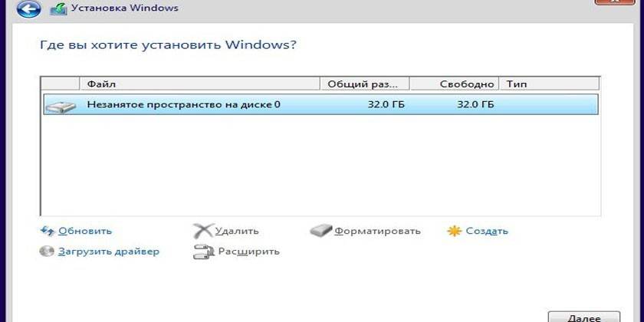Screen dimensions: 644x322
Task: Open the Обновить link text
Action: coord(85,231)
